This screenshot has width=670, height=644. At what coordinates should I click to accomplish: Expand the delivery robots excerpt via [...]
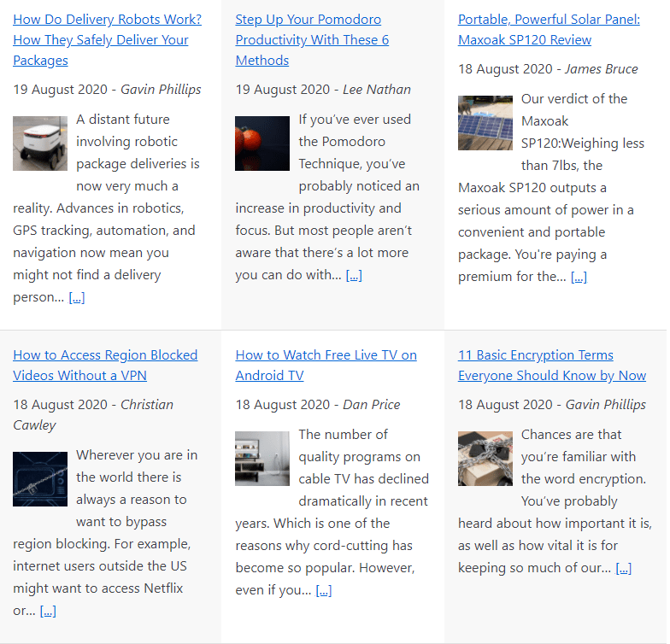(x=77, y=297)
